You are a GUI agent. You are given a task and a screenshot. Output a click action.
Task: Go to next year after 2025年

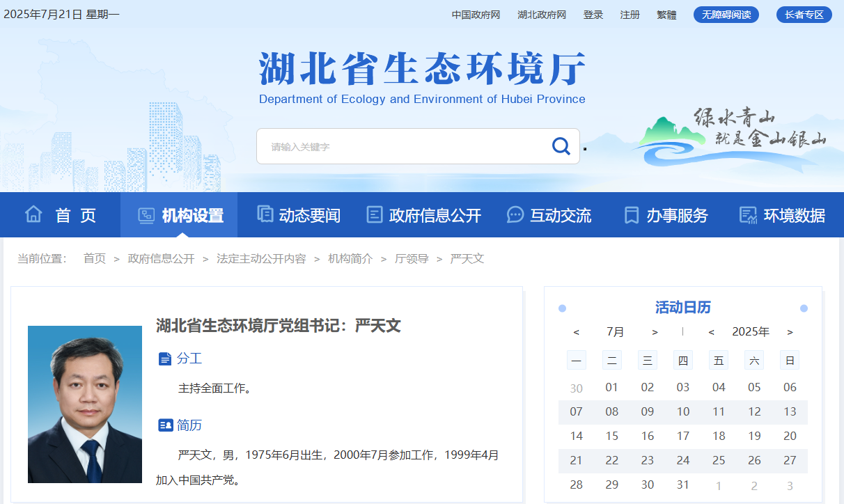790,332
